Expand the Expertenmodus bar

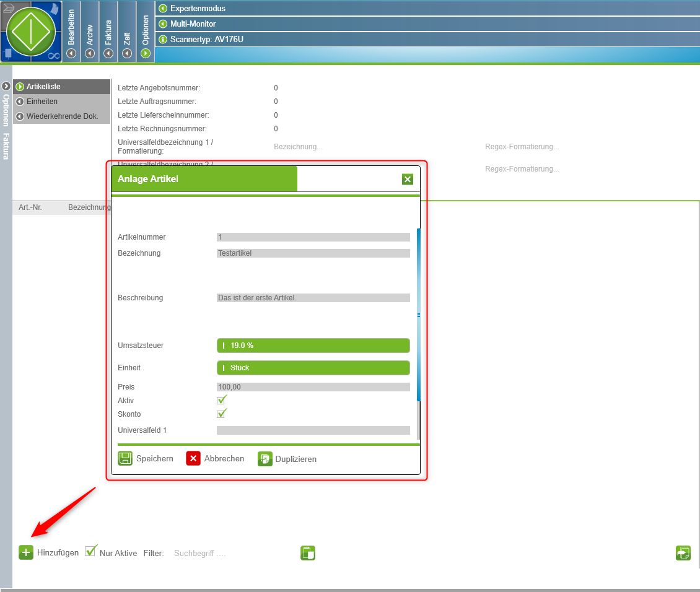click(x=163, y=9)
